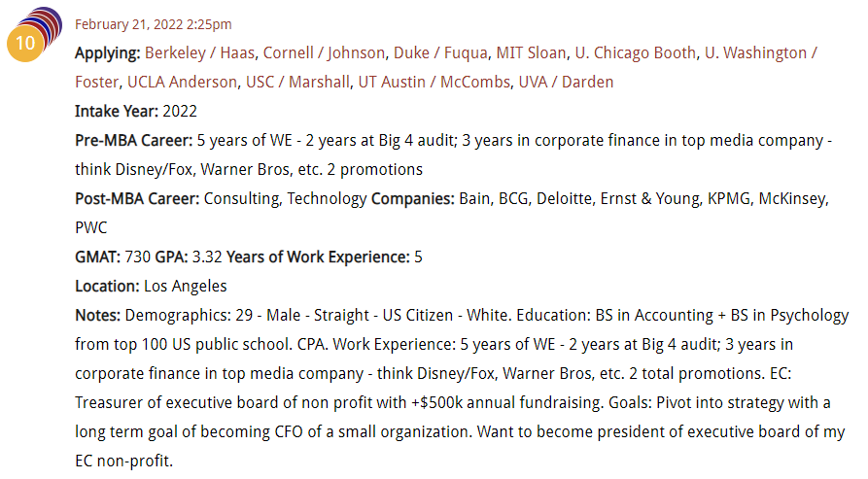This screenshot has width=868, height=479.
Task: Click the Companies label text
Action: pos(412,198)
